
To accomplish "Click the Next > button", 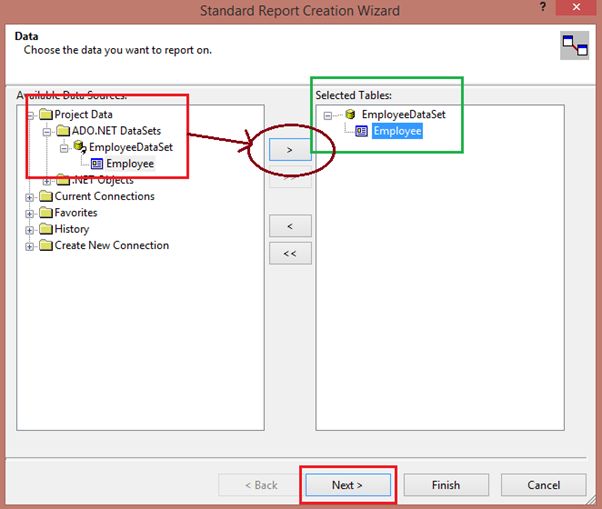I will [x=348, y=485].
